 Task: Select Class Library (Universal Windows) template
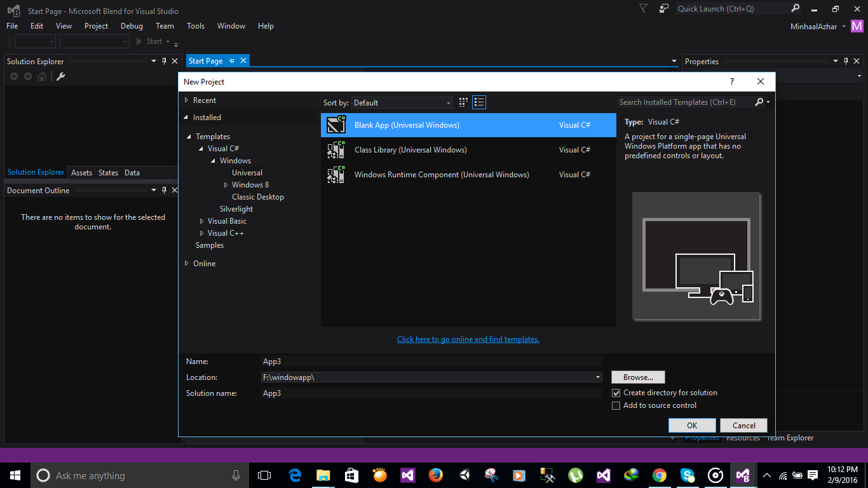point(468,150)
